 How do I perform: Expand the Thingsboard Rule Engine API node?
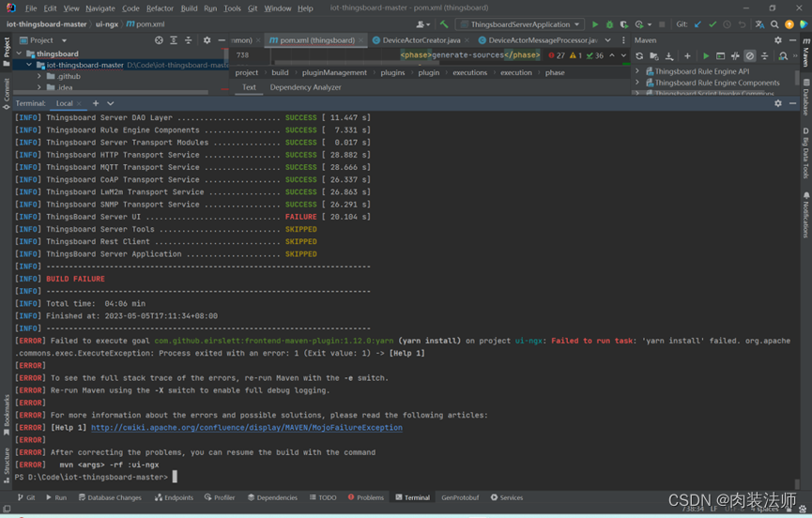click(637, 71)
